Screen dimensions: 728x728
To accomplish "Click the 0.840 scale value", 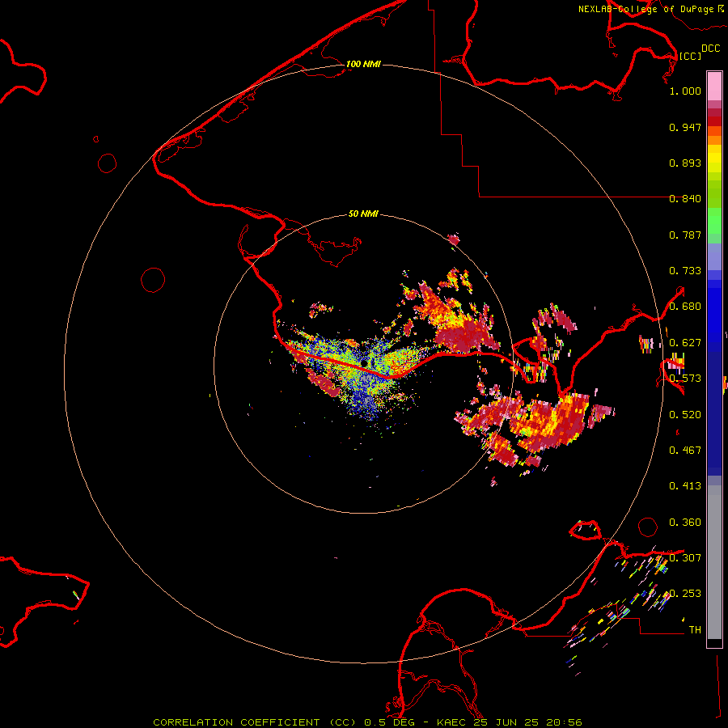I will [685, 199].
